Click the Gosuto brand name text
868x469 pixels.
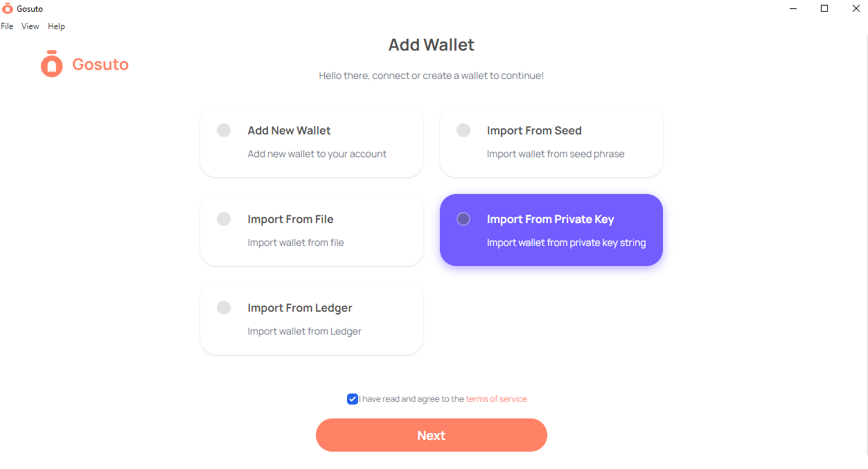(100, 64)
